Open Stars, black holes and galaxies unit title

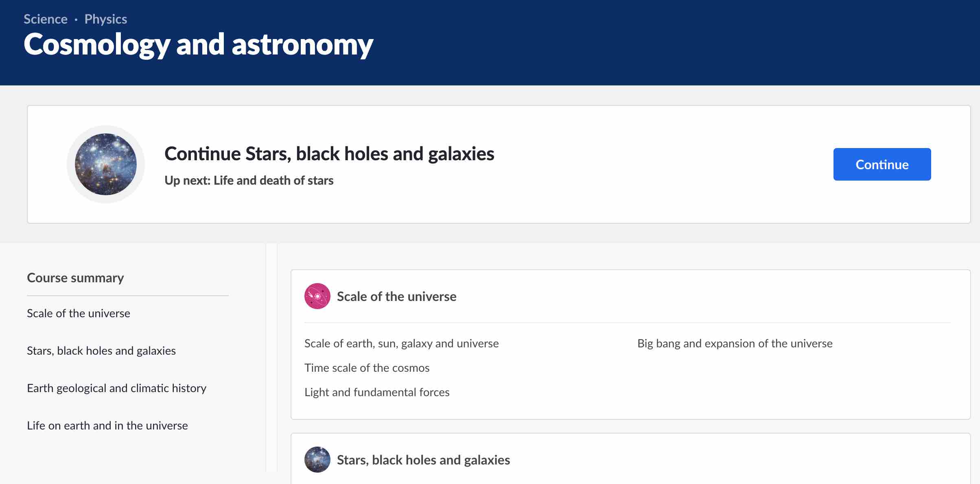tap(423, 460)
